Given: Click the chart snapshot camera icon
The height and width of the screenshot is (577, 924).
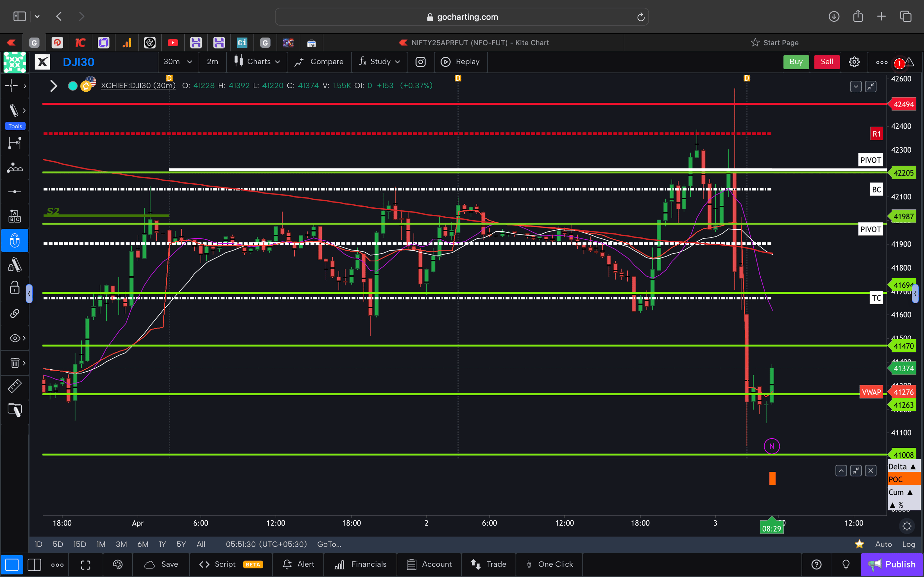Looking at the screenshot, I should tap(420, 62).
